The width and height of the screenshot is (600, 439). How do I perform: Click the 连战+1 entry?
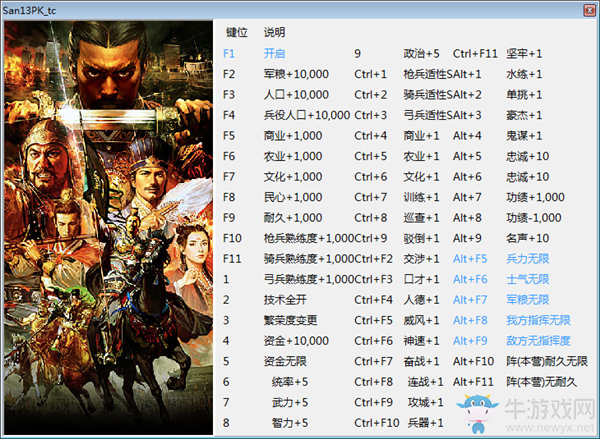426,382
